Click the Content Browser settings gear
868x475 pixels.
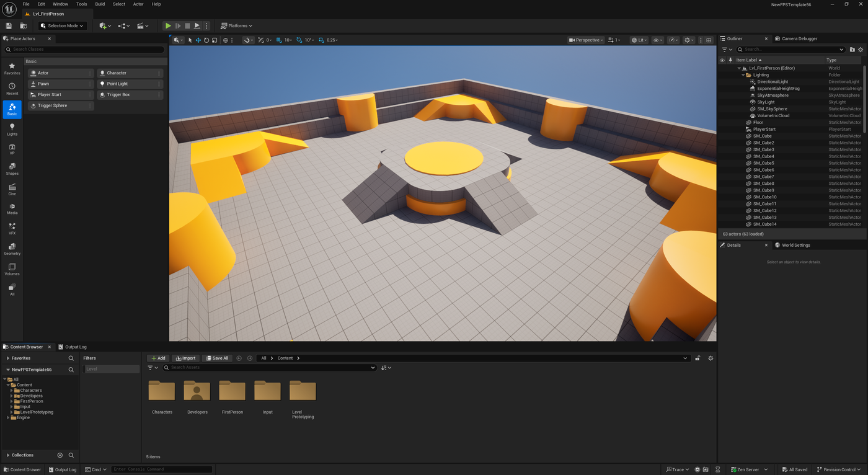point(711,358)
